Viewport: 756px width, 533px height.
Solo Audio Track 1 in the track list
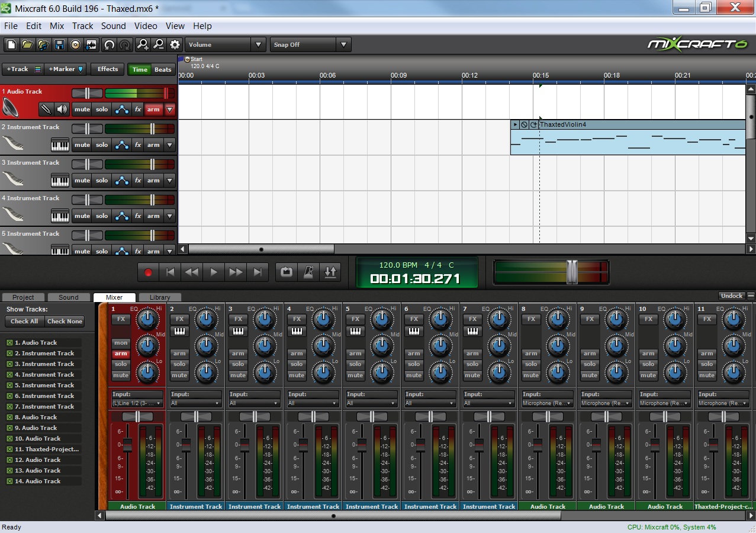tap(102, 109)
